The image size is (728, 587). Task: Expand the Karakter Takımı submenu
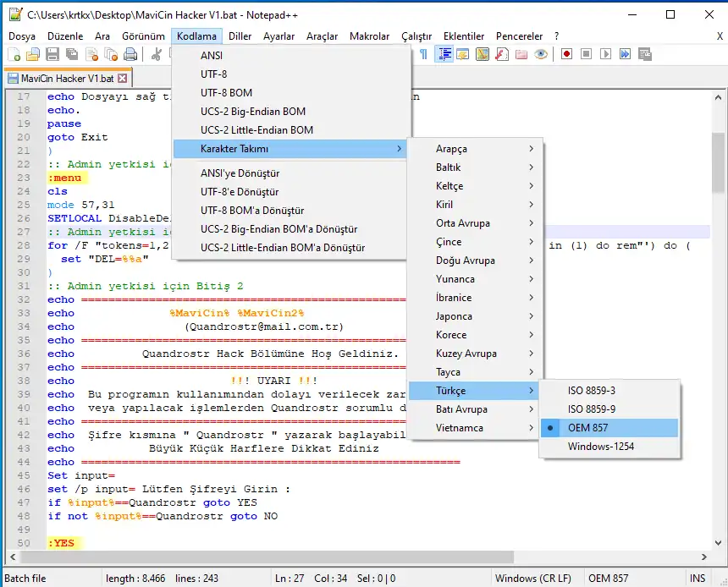(x=290, y=149)
